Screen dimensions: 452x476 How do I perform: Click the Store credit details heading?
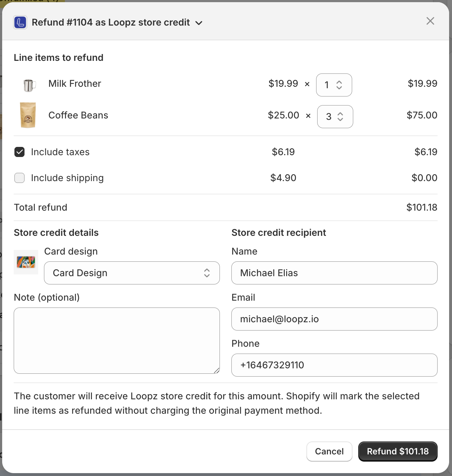coord(56,233)
